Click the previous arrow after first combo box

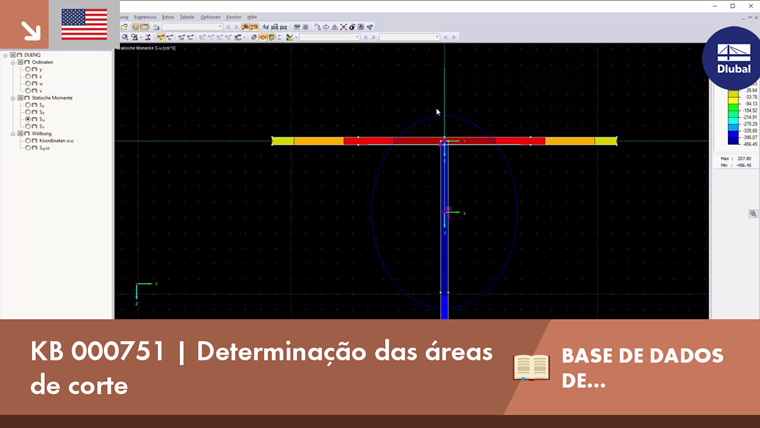coord(228,27)
